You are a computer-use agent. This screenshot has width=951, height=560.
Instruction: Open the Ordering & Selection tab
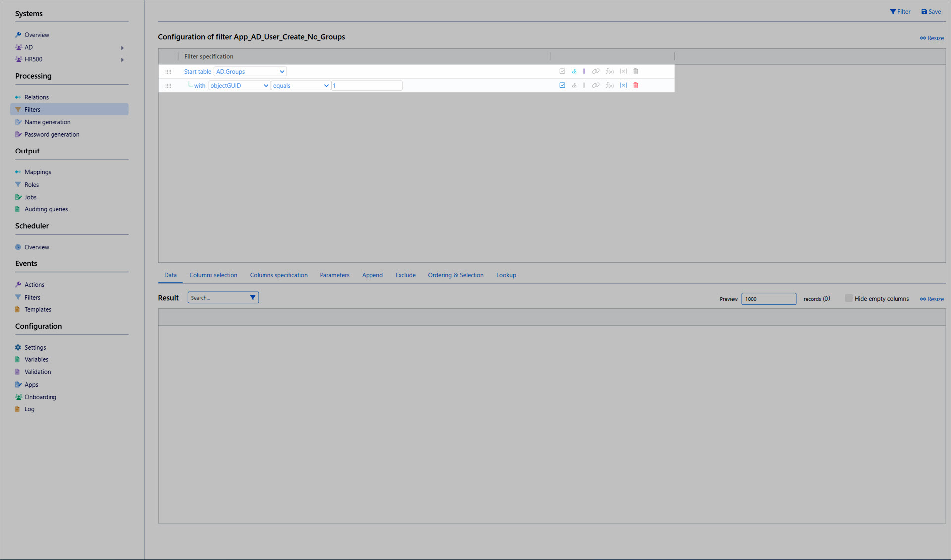coord(456,275)
